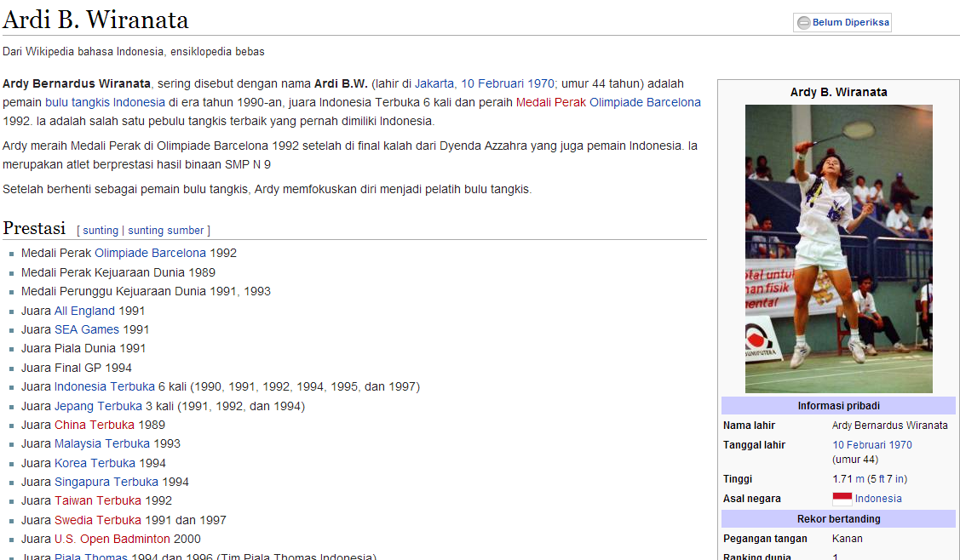Open the red China Terbuka link
Image resolution: width=960 pixels, height=560 pixels.
click(95, 425)
